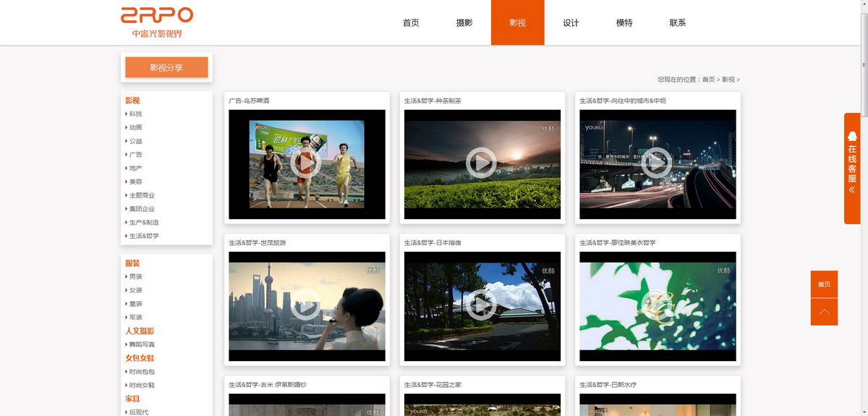868x416 pixels.
Task: Open the 廖佳琳美衣哲学 video thumbnail
Action: [x=657, y=305]
